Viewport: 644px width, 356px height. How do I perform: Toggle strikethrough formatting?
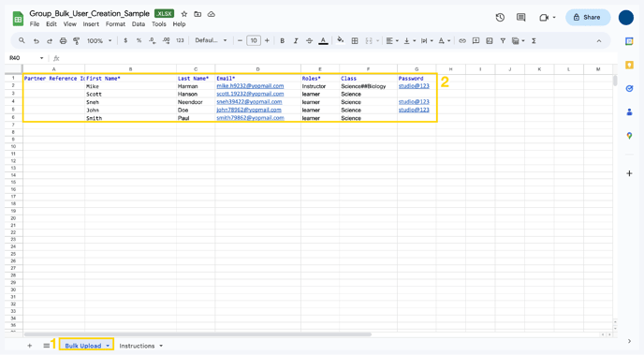pos(309,40)
